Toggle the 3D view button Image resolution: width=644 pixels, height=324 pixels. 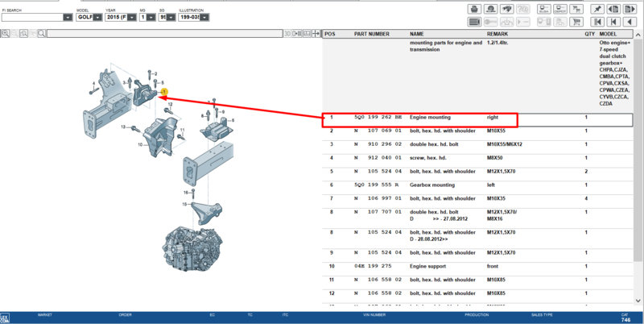[287, 33]
